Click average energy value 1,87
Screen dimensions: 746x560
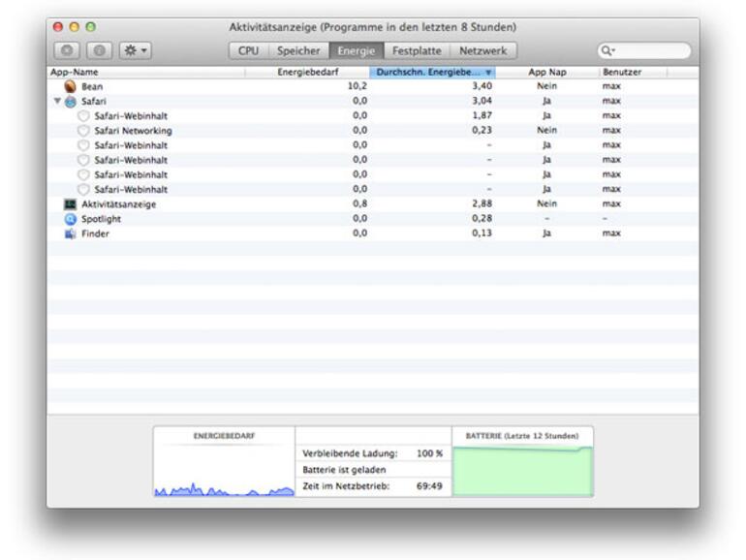[482, 115]
